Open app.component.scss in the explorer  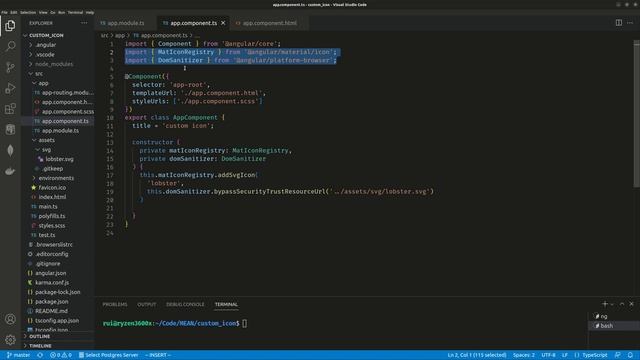(68, 111)
